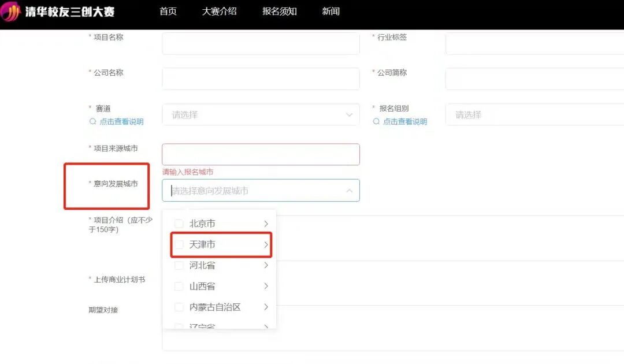Screen dimensions: 624x364
Task: Check the 内蒙古自治区 checkbox
Action: pyautogui.click(x=179, y=307)
